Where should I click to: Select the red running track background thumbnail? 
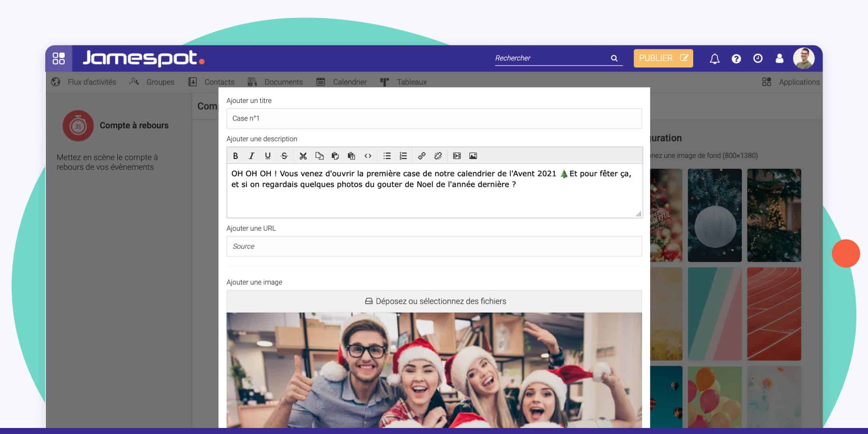(774, 314)
